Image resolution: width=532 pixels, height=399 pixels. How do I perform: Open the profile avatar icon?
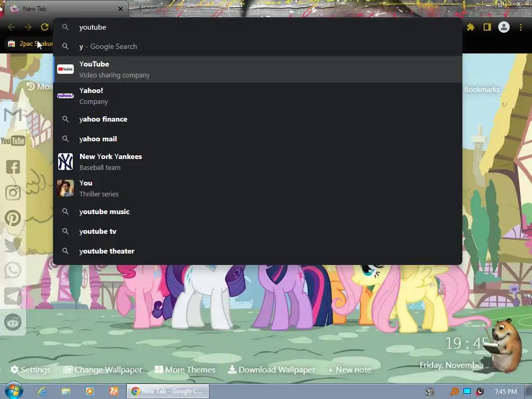[504, 27]
